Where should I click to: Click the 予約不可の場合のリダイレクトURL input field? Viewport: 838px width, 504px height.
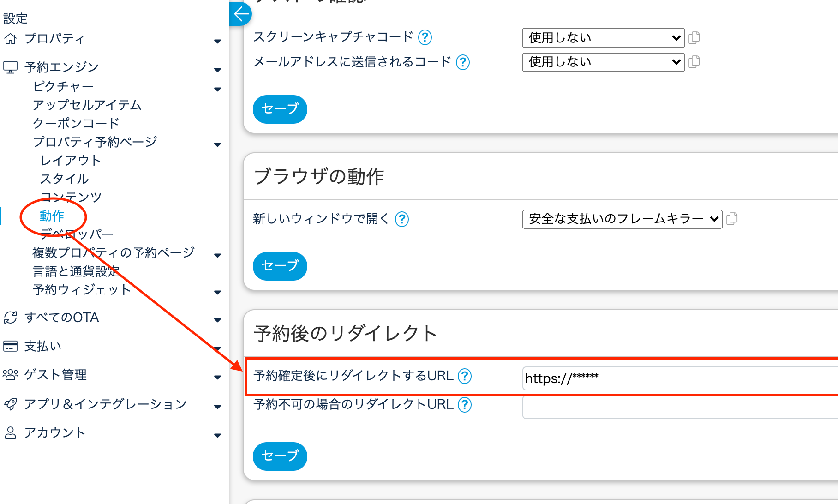pos(679,407)
